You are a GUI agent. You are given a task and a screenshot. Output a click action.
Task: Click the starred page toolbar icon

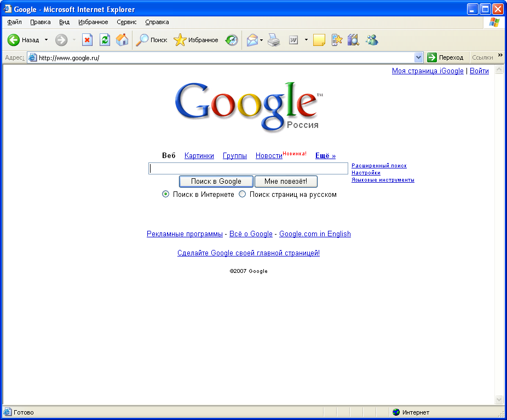coord(337,40)
